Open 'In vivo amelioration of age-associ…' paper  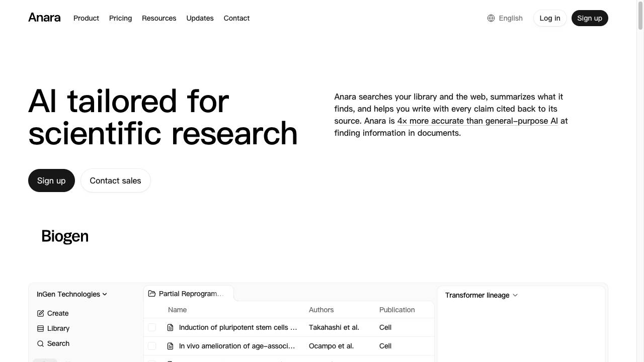pos(237,346)
